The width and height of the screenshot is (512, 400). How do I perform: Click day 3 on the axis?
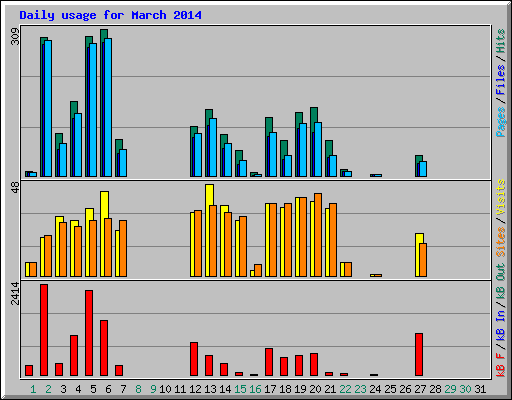click(63, 389)
